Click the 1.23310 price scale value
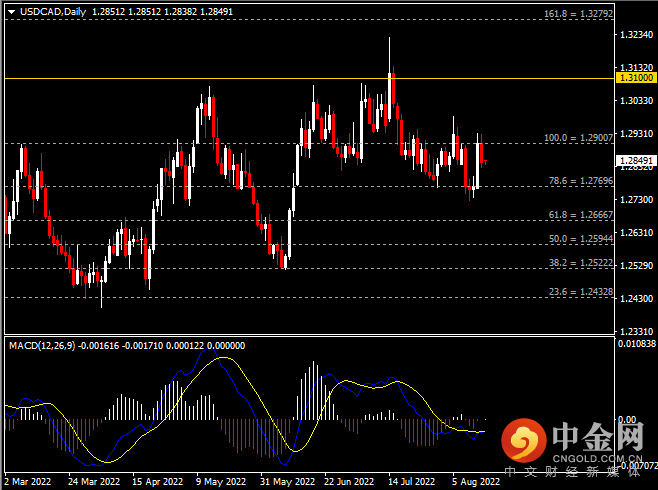The height and width of the screenshot is (490, 658). (x=637, y=332)
